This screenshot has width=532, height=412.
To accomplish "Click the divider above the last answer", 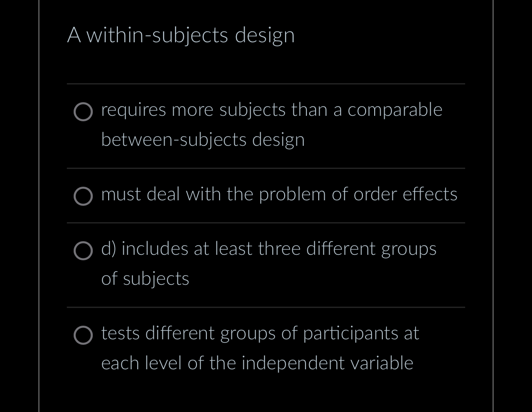I will point(266,308).
